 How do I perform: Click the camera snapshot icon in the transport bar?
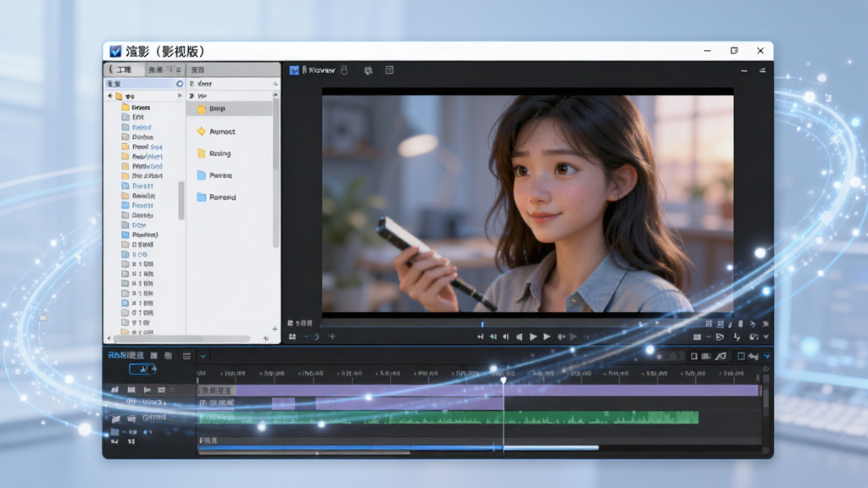754,336
